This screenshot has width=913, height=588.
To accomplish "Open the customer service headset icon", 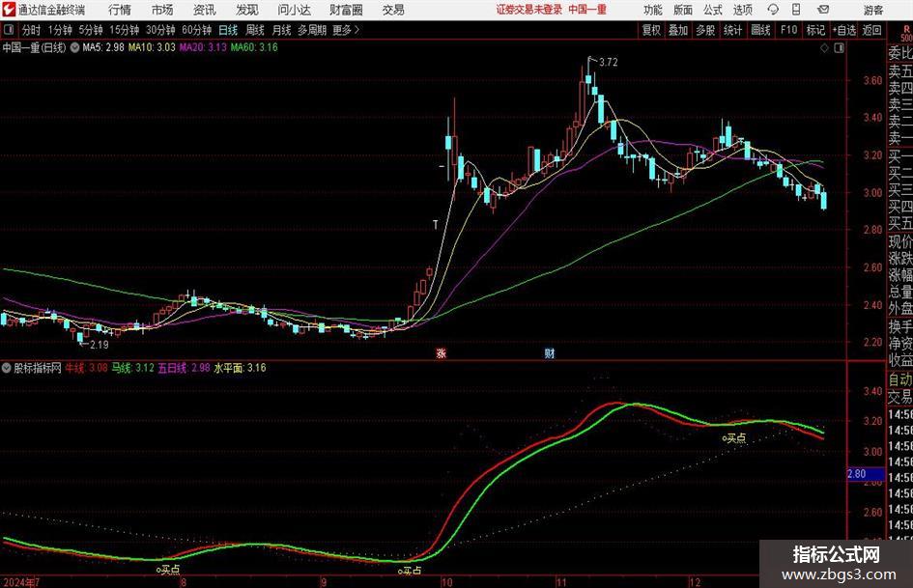I will [773, 10].
